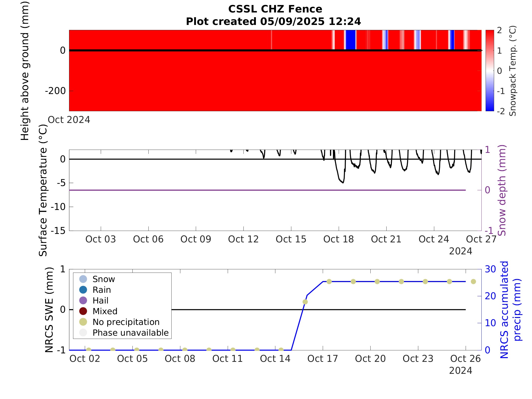Click the "Oct 08" date tick label
The width and height of the screenshot is (532, 399).
180,359
